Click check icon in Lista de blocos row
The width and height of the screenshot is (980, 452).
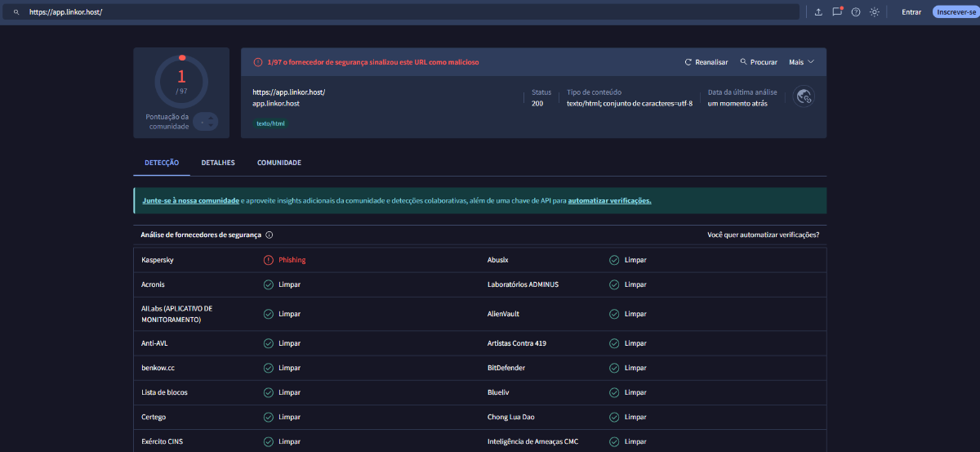click(x=268, y=392)
